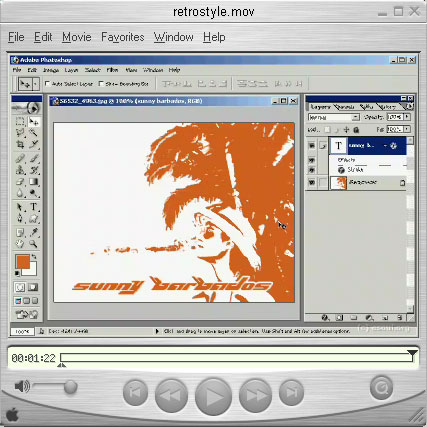Select the Slice tool
This screenshot has height=427, width=427.
(x=33, y=144)
